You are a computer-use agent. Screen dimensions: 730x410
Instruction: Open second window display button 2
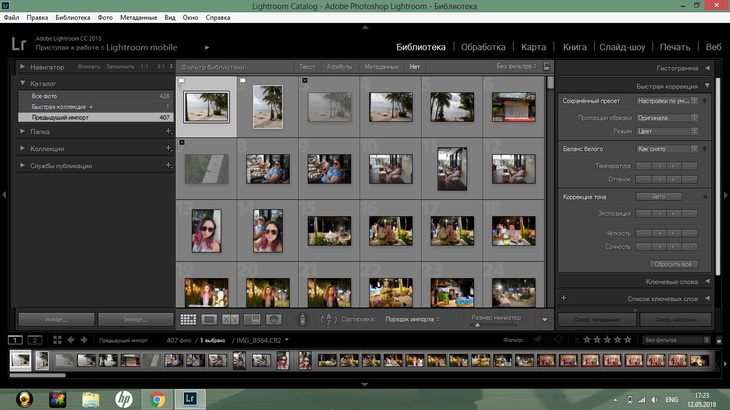click(34, 340)
